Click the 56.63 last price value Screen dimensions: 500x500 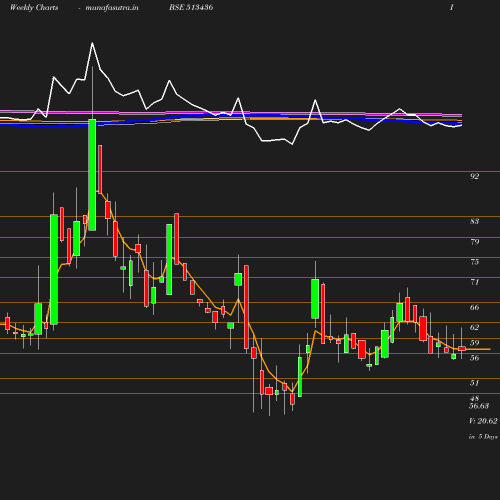(x=479, y=406)
